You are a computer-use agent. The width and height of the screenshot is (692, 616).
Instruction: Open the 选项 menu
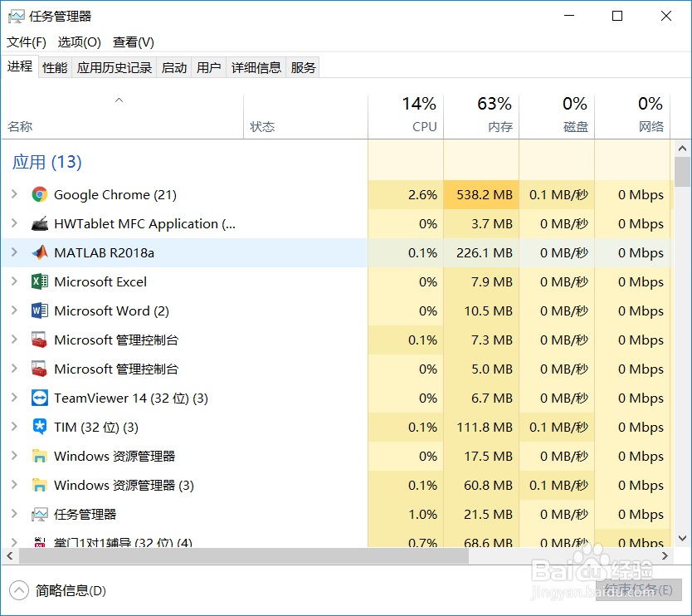tap(79, 42)
